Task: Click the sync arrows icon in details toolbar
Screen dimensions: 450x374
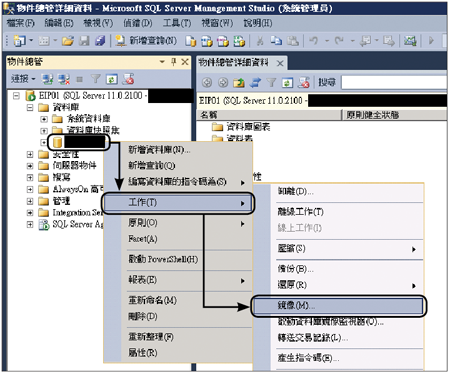Action: click(255, 82)
